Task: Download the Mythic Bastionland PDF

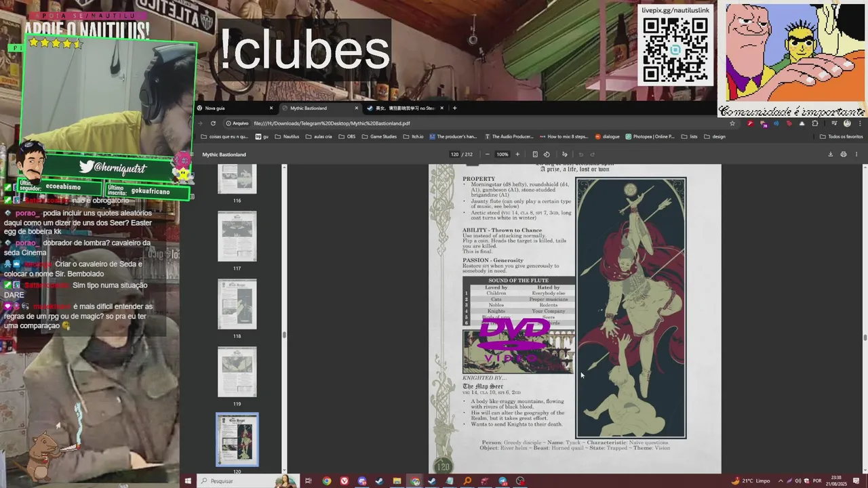Action: click(x=830, y=155)
